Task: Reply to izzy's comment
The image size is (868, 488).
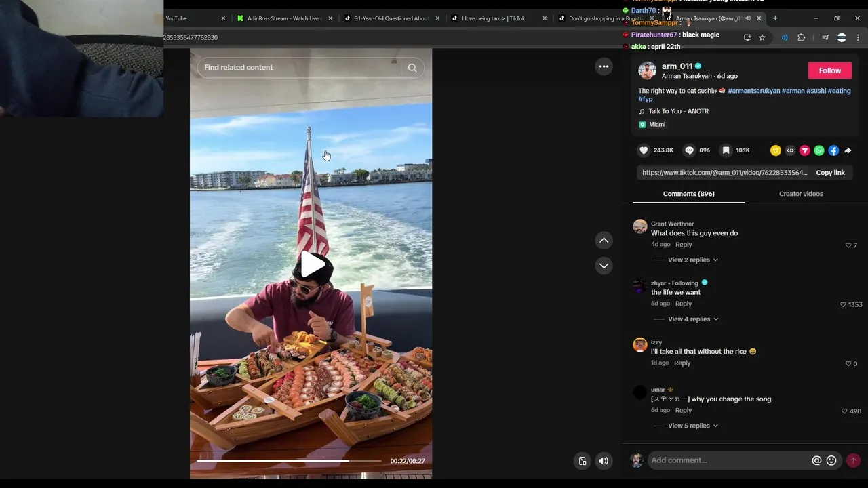Action: pyautogui.click(x=682, y=363)
